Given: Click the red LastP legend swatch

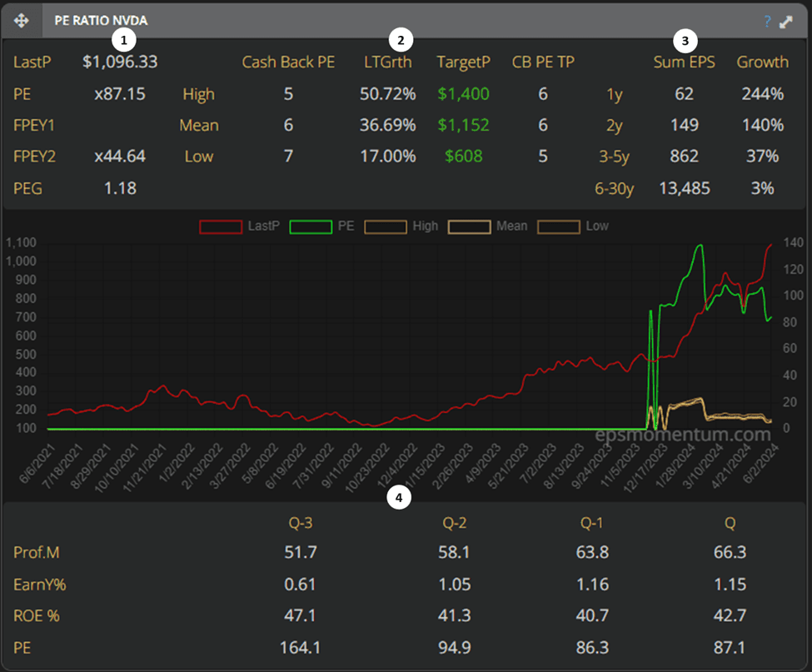Looking at the screenshot, I should 221,226.
